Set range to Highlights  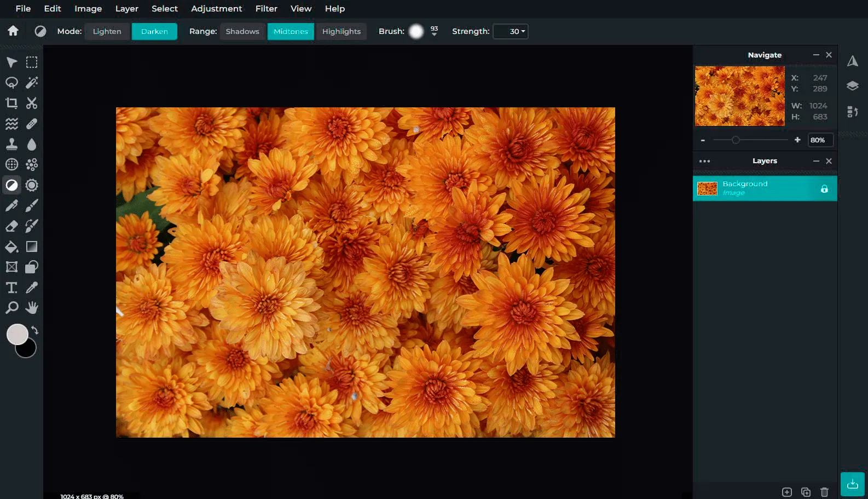tap(341, 31)
